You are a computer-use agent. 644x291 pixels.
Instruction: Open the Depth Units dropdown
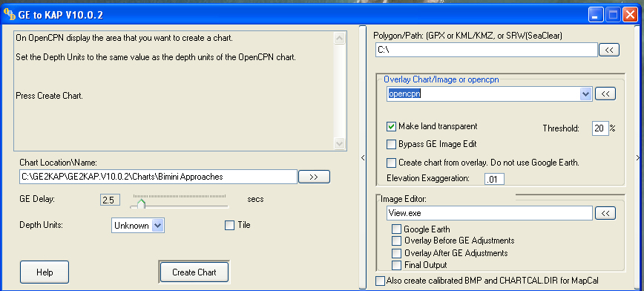pyautogui.click(x=158, y=225)
